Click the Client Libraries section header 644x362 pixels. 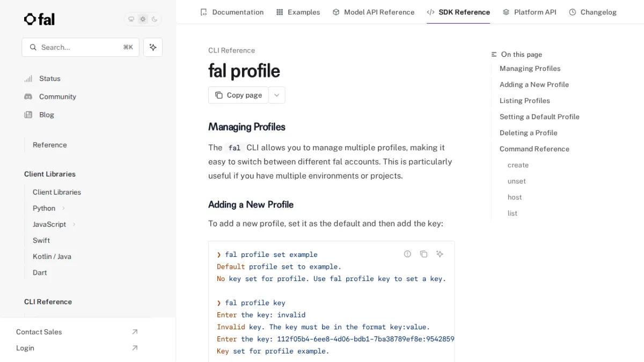point(50,174)
